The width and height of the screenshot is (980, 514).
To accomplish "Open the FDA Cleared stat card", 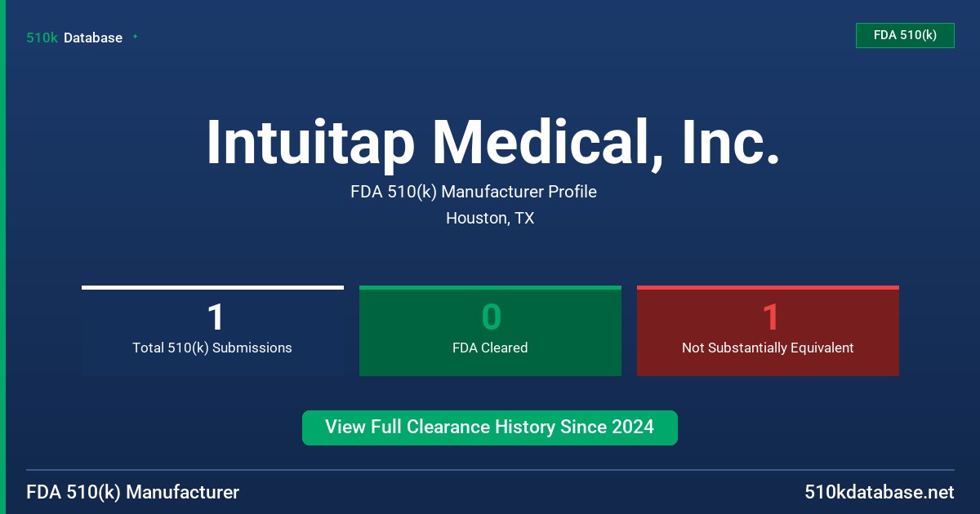I will click(x=490, y=331).
